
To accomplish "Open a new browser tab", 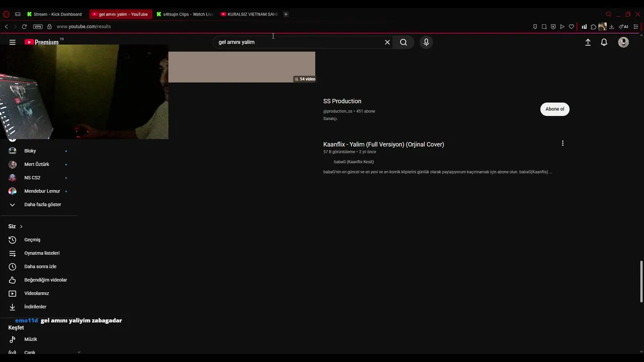I will 286,14.
